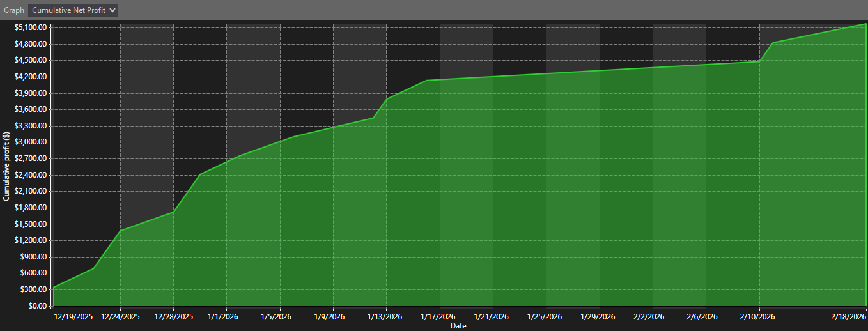868x331 pixels.
Task: Click the $1,800.00 y-axis label
Action: click(x=31, y=208)
